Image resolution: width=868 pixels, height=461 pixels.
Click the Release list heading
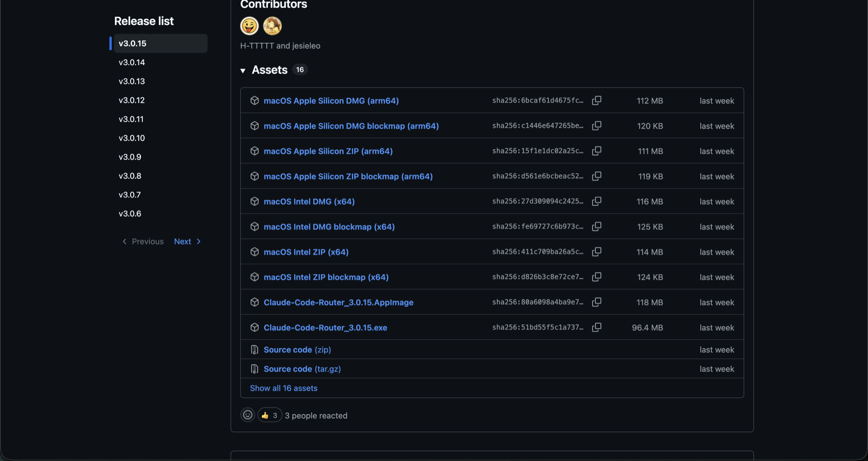pyautogui.click(x=144, y=21)
